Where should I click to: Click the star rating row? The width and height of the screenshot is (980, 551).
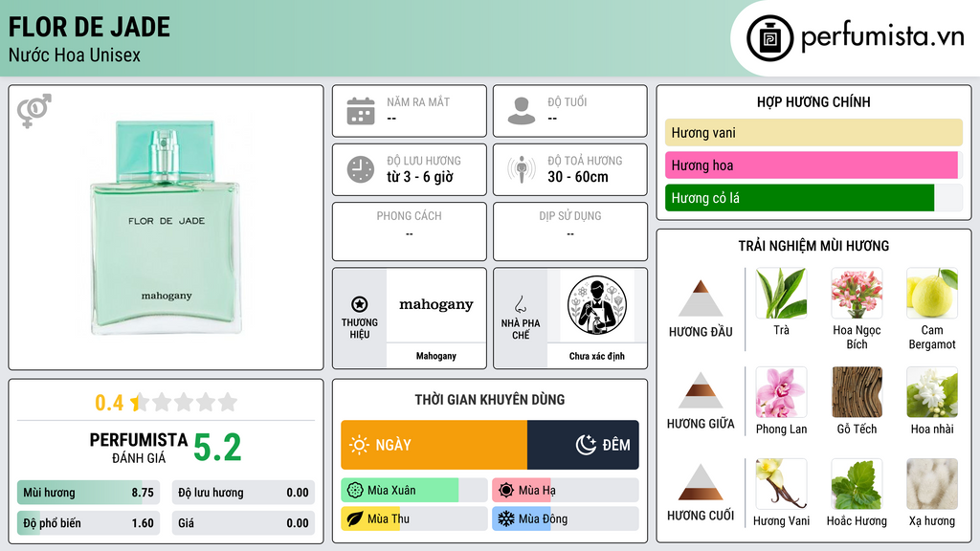(x=185, y=402)
